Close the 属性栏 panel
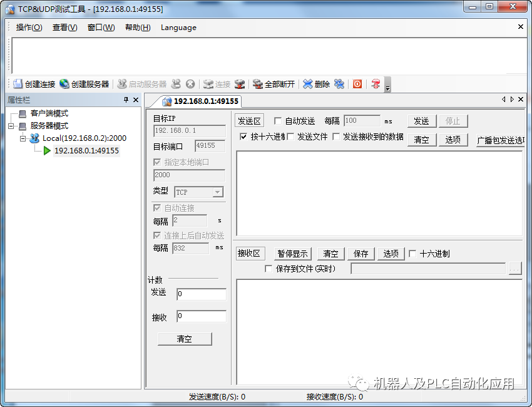Viewport: 532px width, 407px height. coord(136,100)
